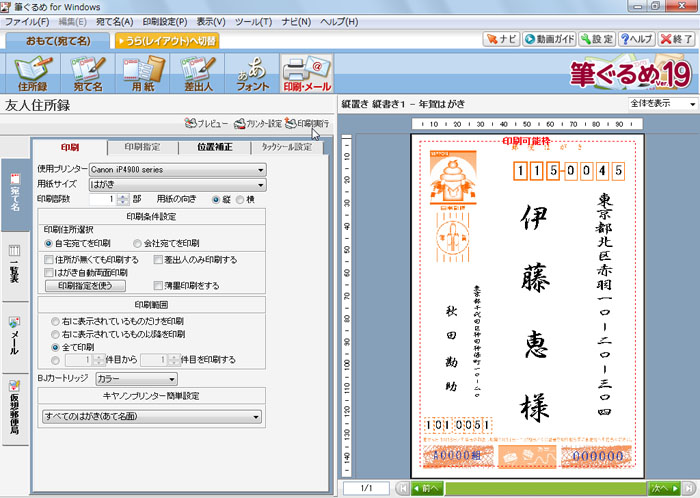The height and width of the screenshot is (498, 700).
Task: Switch to the タックシール設定 tab
Action: 287,147
